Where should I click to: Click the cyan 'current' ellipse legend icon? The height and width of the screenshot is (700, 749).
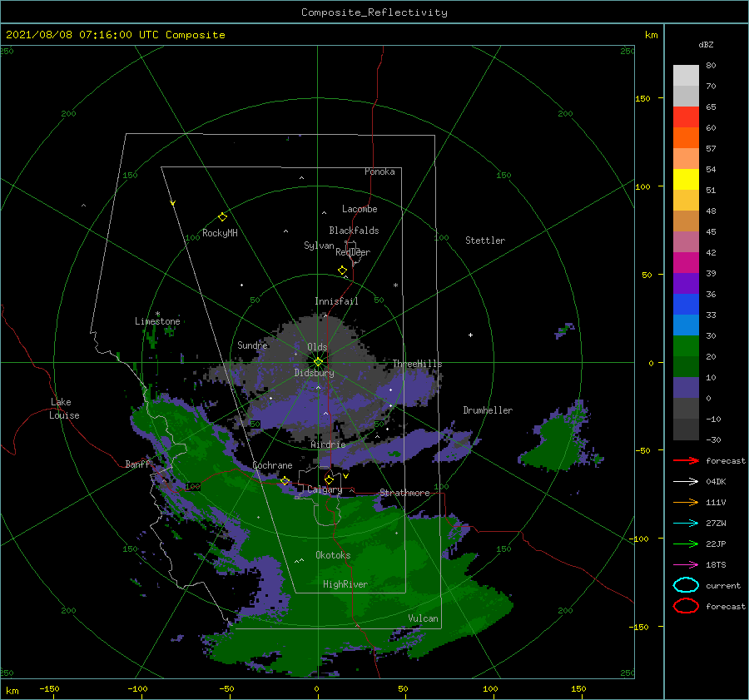click(686, 585)
